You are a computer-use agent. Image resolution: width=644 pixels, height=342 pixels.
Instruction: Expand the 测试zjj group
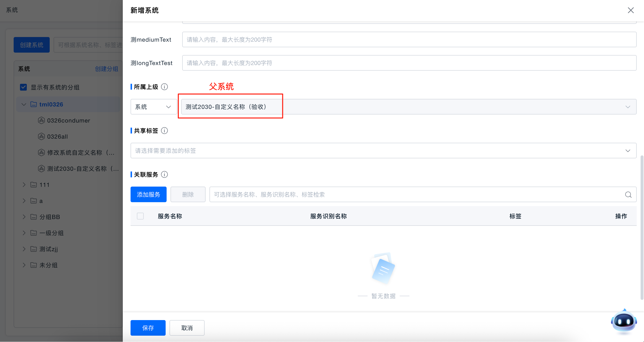point(24,249)
